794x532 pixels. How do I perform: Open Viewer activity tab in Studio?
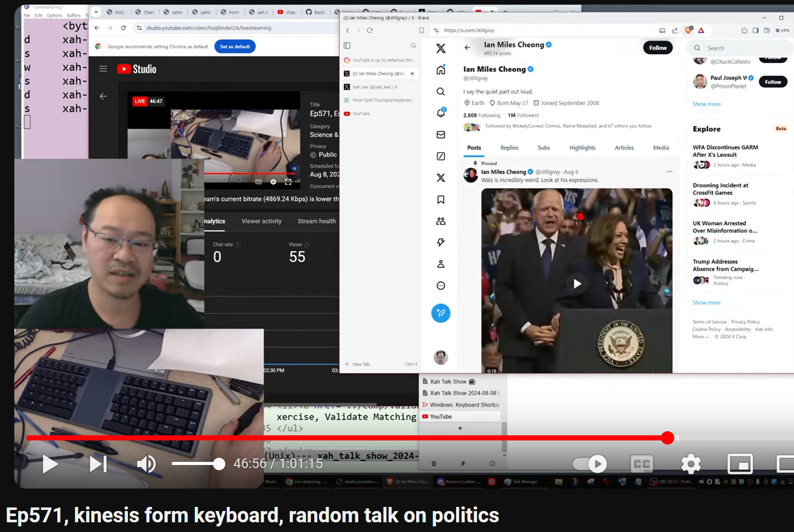tap(262, 221)
